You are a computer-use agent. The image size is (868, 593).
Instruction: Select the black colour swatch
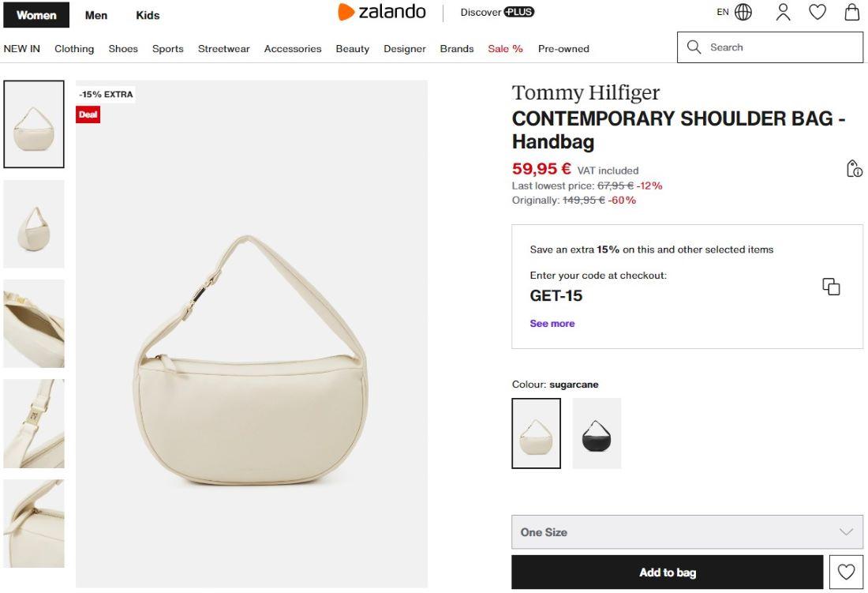597,433
